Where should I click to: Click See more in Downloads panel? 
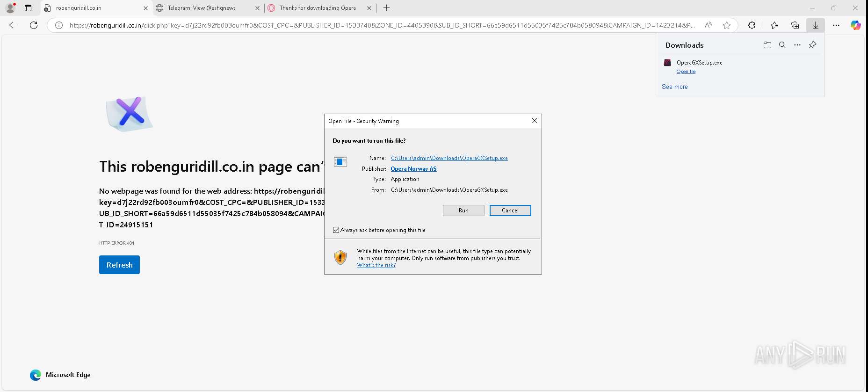click(x=674, y=87)
